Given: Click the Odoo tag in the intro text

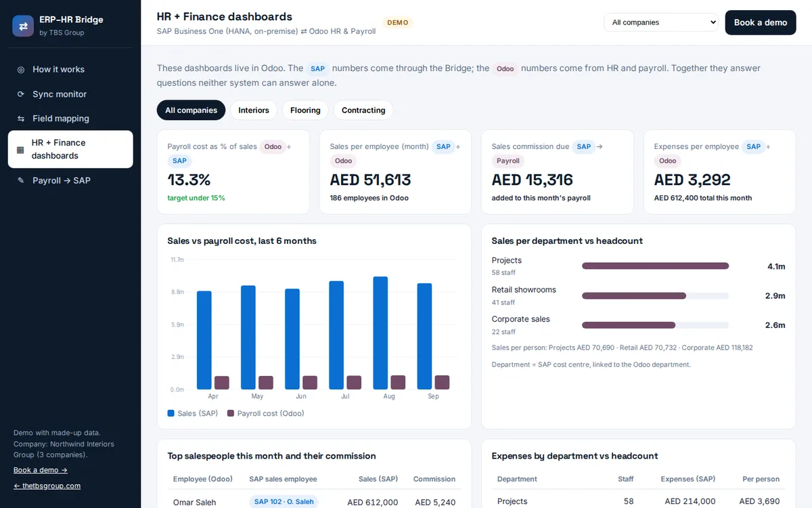Looking at the screenshot, I should click(x=505, y=68).
